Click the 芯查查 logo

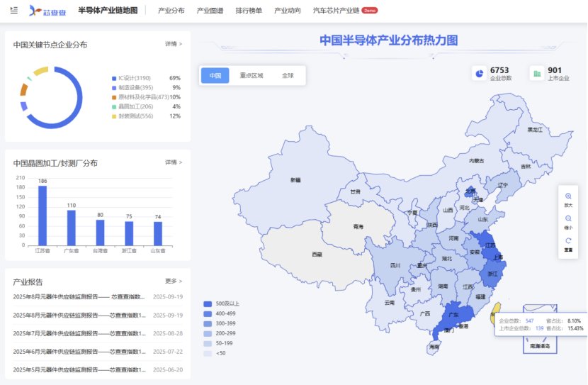48,11
